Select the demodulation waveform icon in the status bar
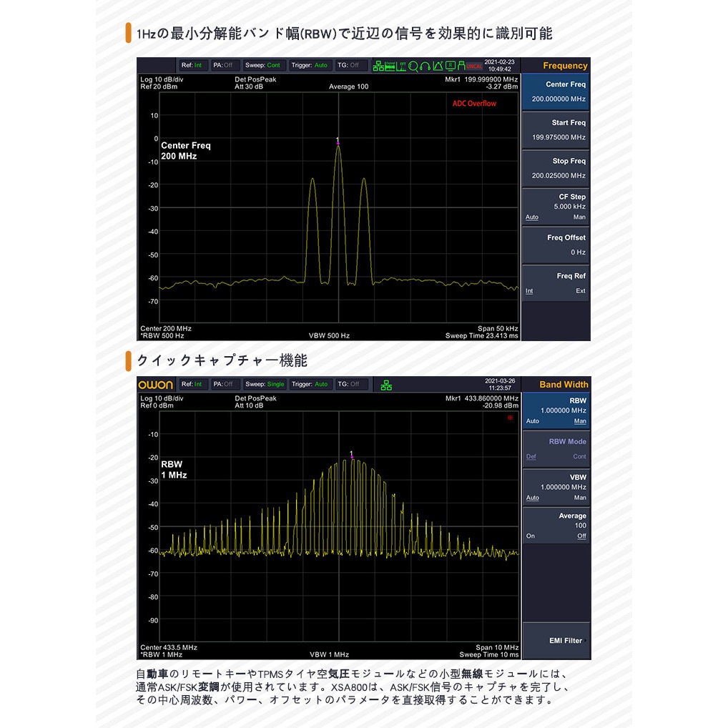Image resolution: width=728 pixels, height=728 pixels. coord(390,66)
